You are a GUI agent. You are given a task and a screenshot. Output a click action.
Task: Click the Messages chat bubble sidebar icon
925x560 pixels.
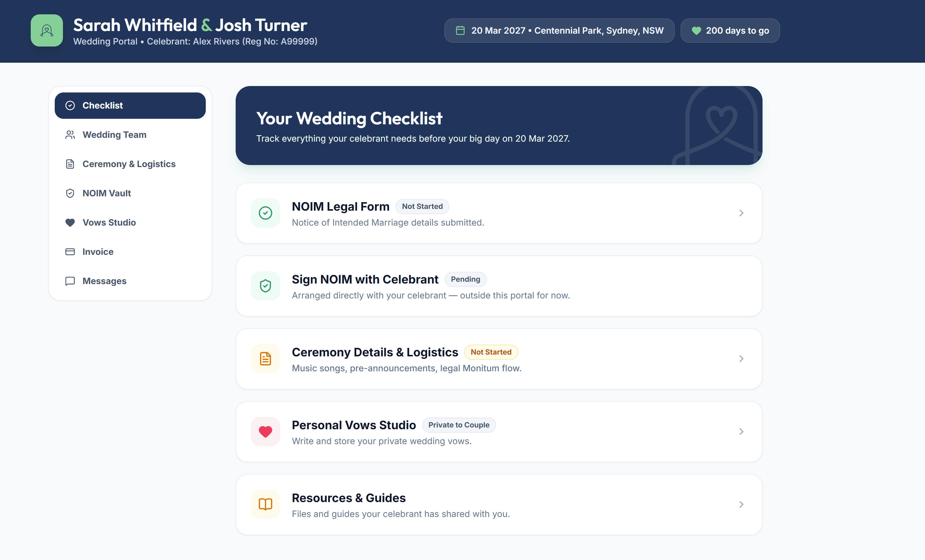(70, 281)
